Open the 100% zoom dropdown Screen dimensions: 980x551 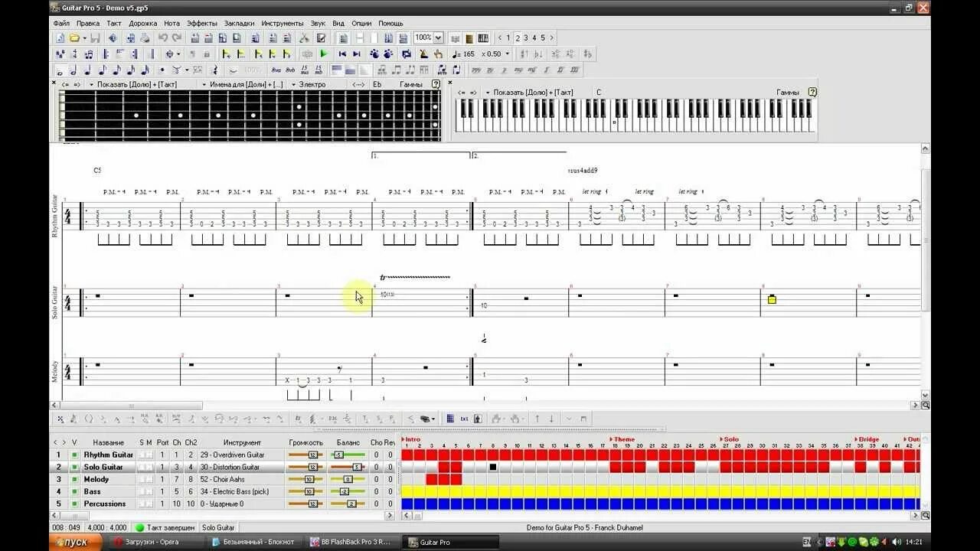click(439, 37)
